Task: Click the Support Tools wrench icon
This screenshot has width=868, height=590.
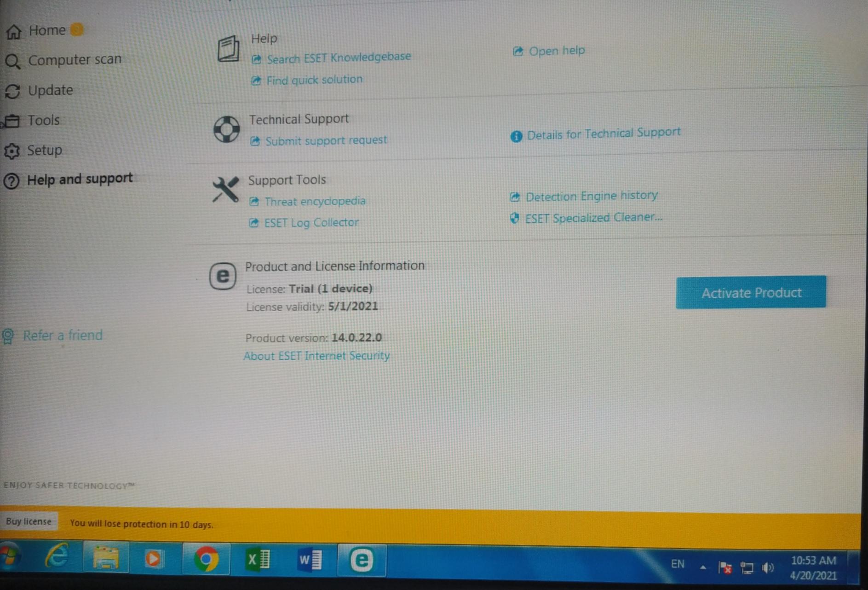Action: tap(225, 189)
